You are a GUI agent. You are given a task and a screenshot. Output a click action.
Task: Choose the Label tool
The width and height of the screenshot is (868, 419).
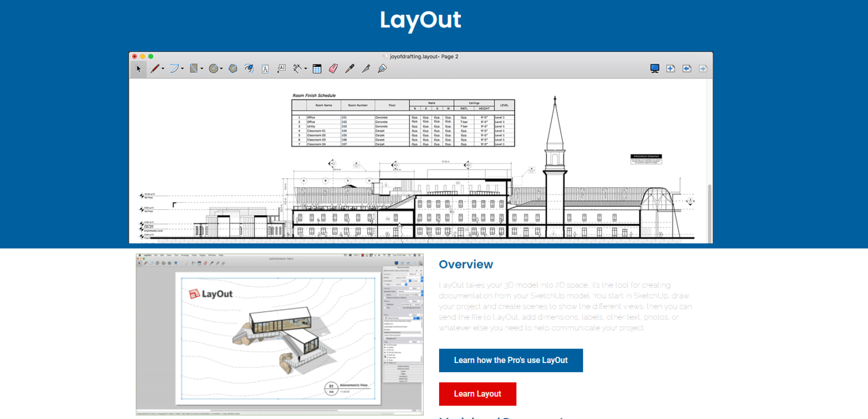[x=281, y=68]
